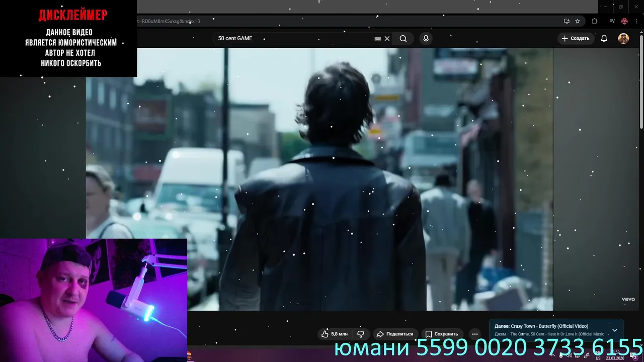This screenshot has width=644, height=362.
Task: Open Windows notification center icon
Action: (634, 355)
